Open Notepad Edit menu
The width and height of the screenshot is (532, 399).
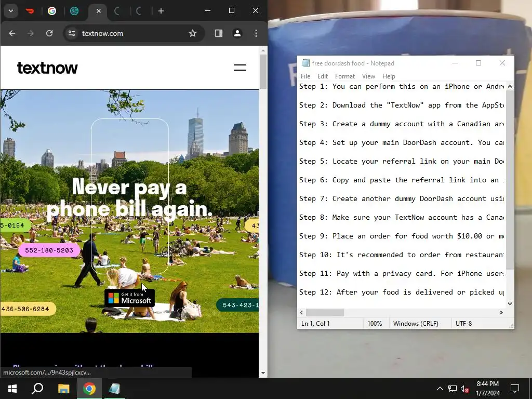(x=322, y=76)
